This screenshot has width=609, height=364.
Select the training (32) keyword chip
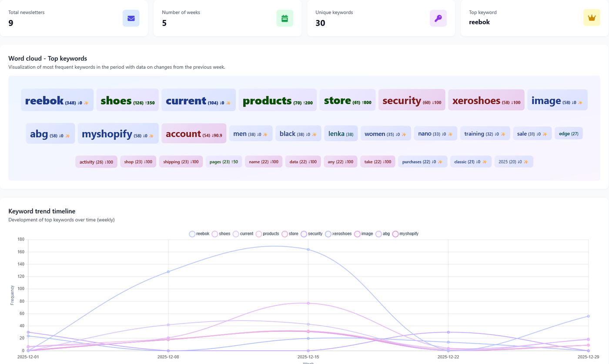click(485, 134)
